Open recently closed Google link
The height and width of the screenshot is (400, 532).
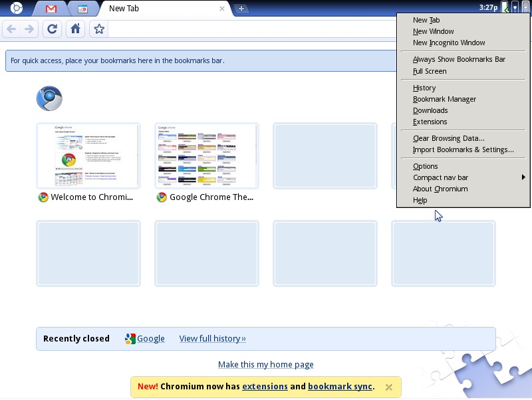pyautogui.click(x=151, y=338)
